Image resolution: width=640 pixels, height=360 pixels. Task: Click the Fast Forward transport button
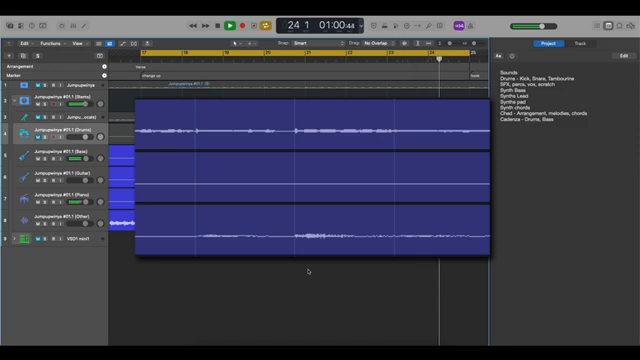click(x=205, y=26)
